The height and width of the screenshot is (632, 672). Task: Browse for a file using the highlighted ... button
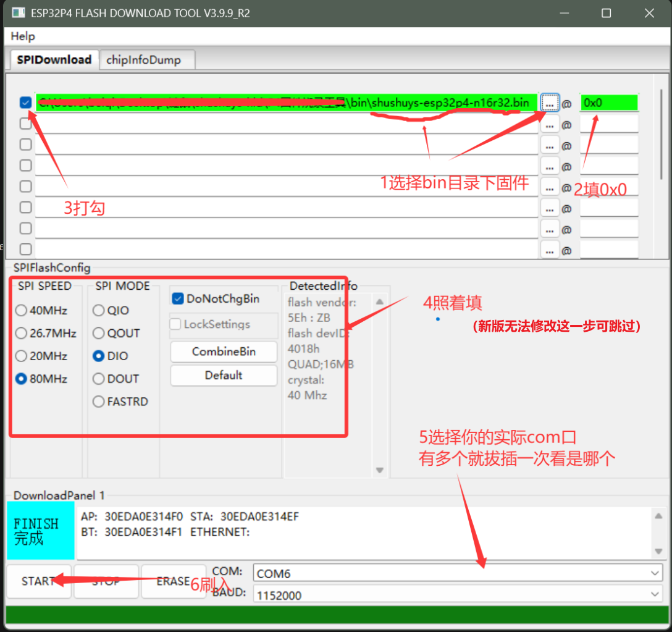coord(550,103)
